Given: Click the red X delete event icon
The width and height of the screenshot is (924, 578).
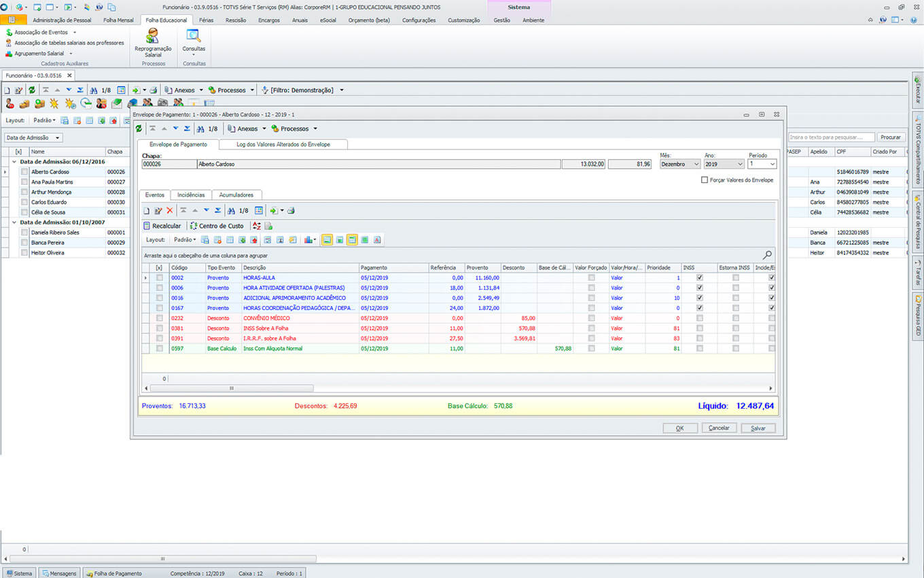Looking at the screenshot, I should pos(170,211).
